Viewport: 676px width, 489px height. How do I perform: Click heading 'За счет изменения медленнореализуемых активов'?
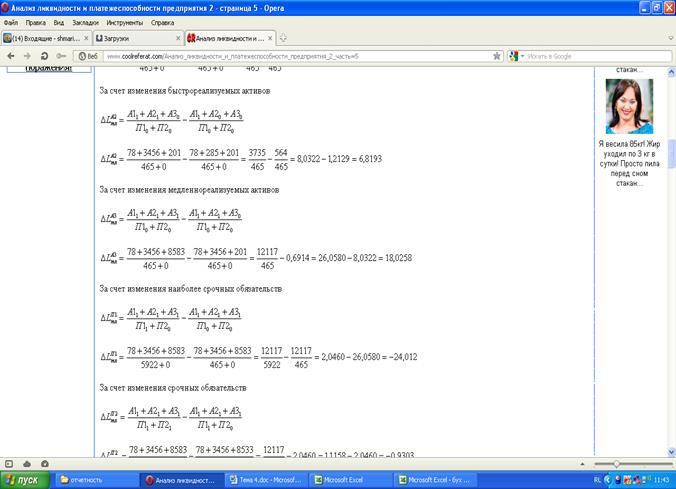[189, 190]
